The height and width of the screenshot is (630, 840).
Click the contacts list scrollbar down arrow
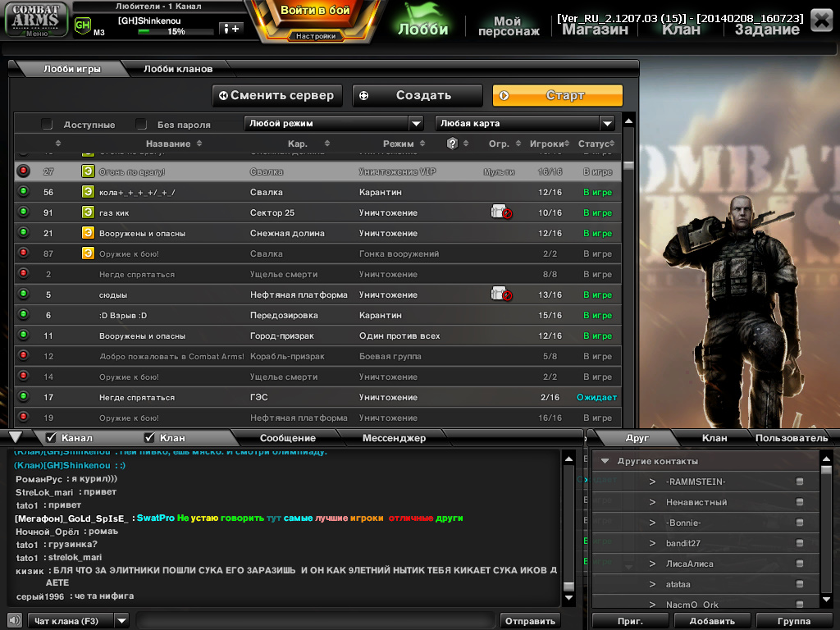826,600
